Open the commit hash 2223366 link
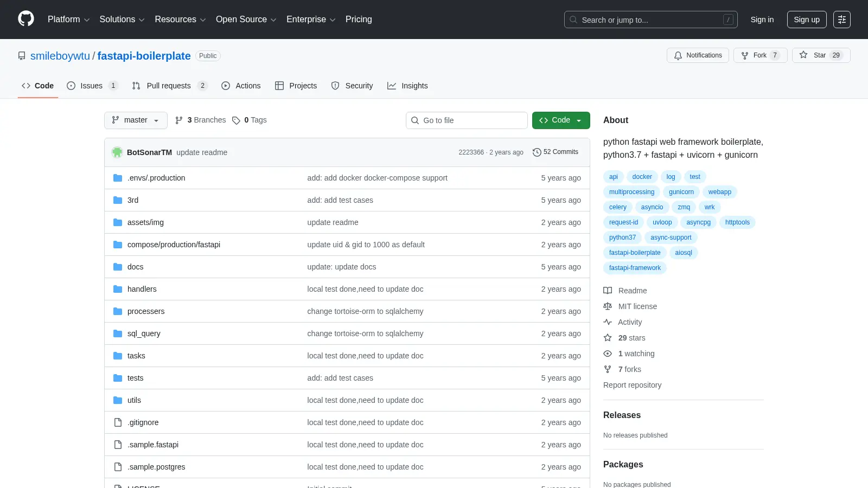Viewport: 868px width, 488px height. point(471,152)
